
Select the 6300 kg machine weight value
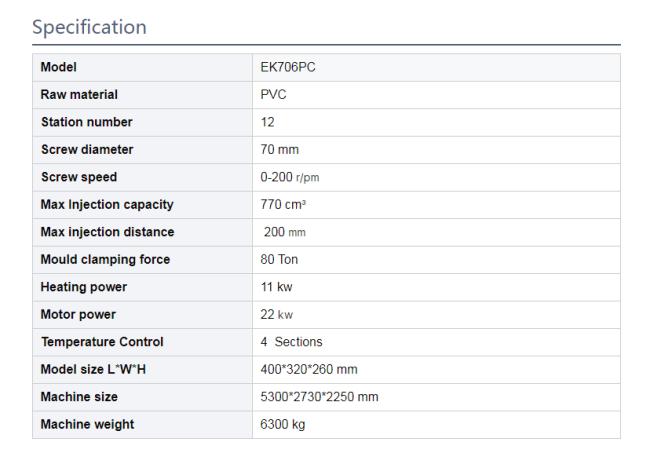pos(283,424)
